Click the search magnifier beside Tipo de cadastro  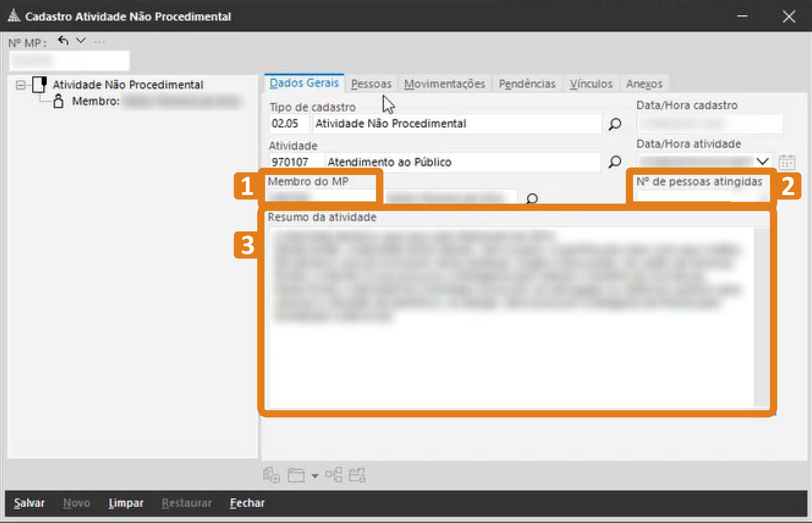tap(615, 124)
